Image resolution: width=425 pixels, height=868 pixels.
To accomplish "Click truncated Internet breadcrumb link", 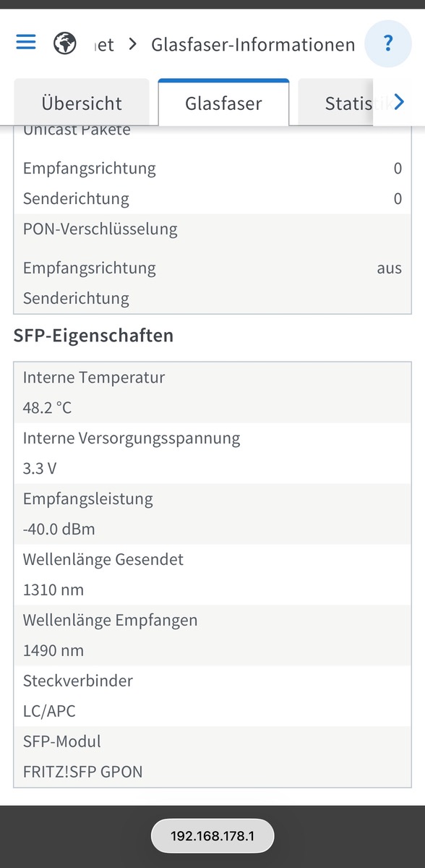I will [105, 45].
